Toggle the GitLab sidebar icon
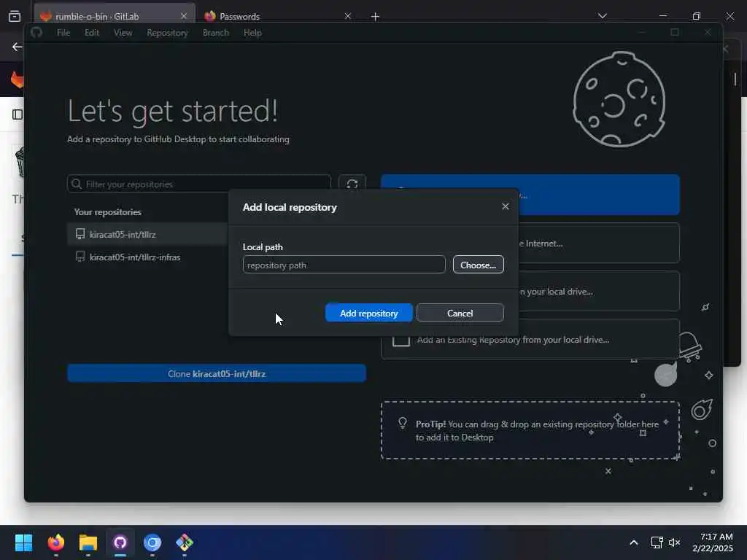Screen dimensions: 747x560 coord(18,114)
